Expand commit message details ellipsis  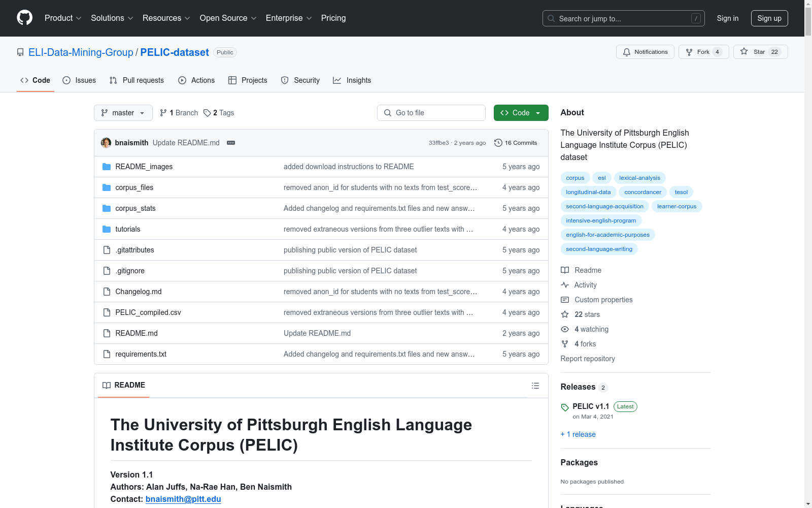231,143
